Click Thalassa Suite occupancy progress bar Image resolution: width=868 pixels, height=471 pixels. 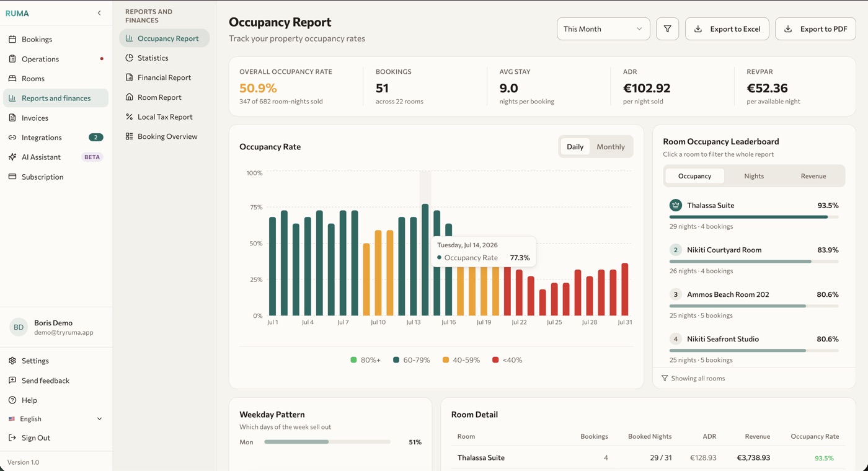click(754, 217)
